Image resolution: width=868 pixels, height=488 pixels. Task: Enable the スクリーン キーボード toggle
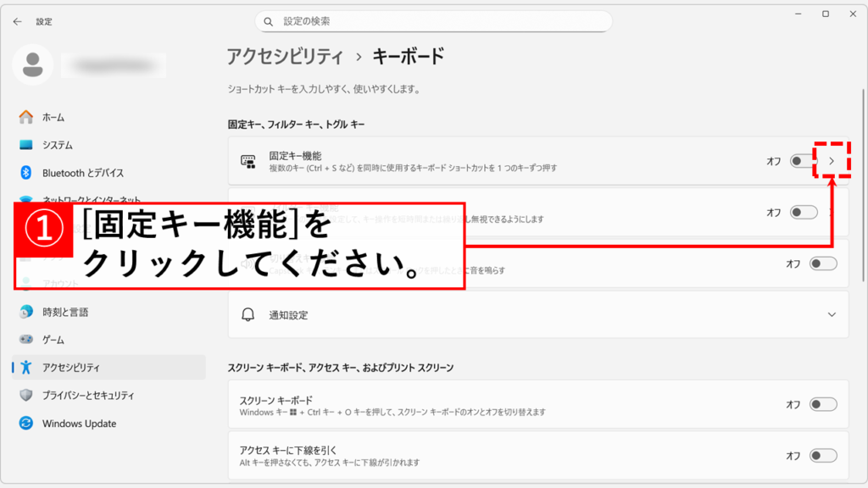point(823,405)
